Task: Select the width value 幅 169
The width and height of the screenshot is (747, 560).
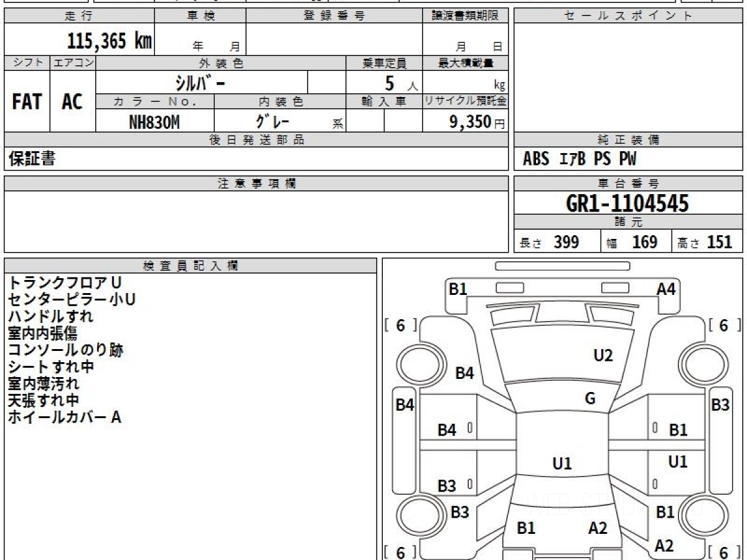Action: click(x=632, y=242)
